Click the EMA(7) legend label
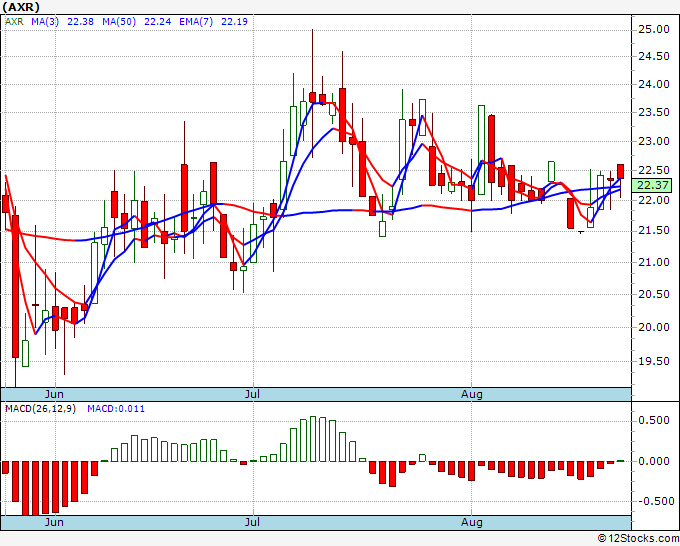 click(x=196, y=22)
